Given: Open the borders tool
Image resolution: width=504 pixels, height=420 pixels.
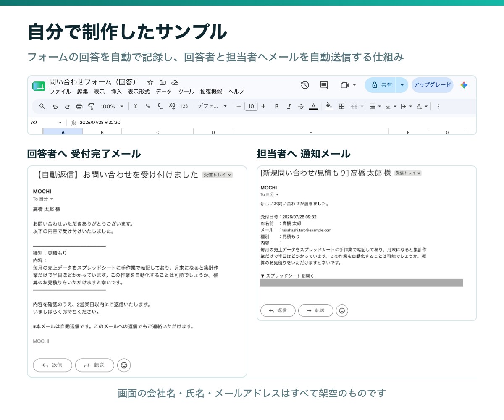Looking at the screenshot, I should (x=342, y=107).
